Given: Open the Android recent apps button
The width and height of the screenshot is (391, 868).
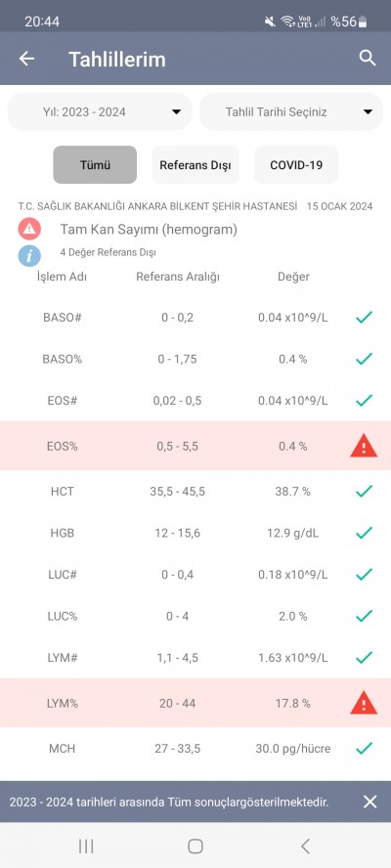Looking at the screenshot, I should (x=86, y=846).
